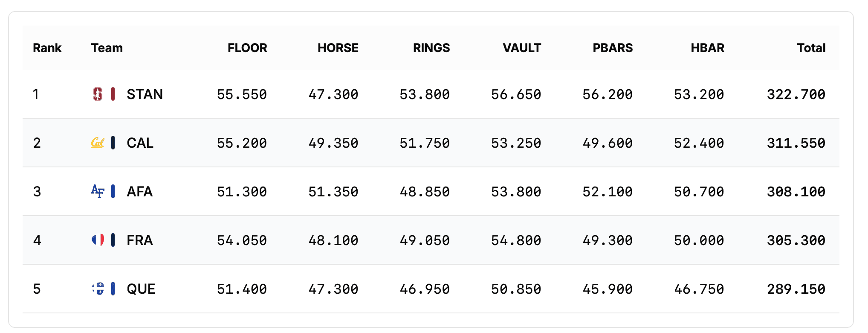This screenshot has height=333, width=868.
Task: Select the FRA team name
Action: [x=139, y=240]
